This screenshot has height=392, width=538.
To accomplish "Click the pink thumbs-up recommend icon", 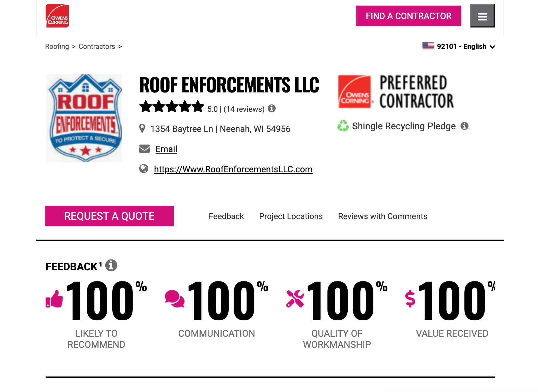I will click(x=54, y=299).
